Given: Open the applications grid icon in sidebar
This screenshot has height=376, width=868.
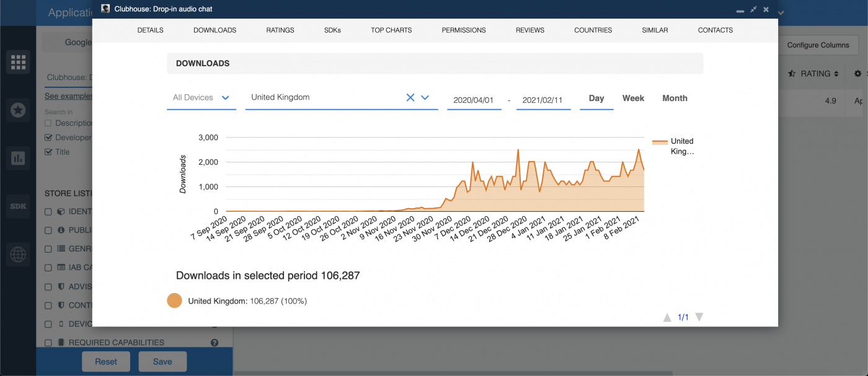Looking at the screenshot, I should coord(18,61).
